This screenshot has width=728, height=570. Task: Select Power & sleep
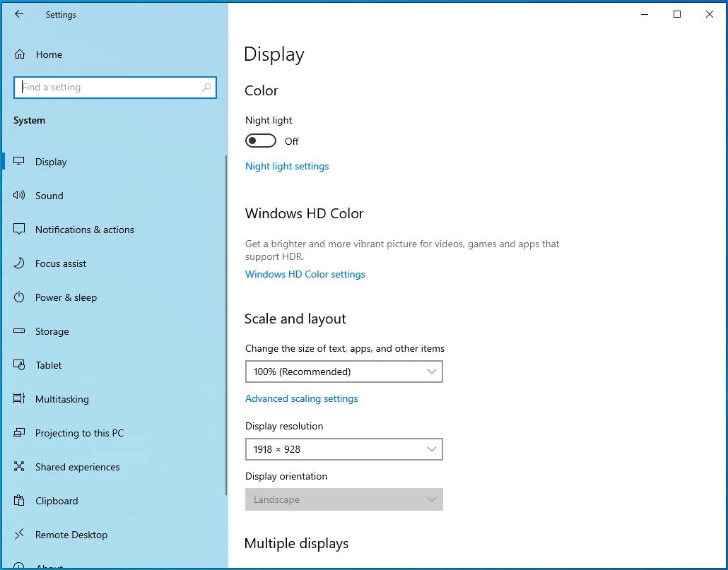[115, 297]
